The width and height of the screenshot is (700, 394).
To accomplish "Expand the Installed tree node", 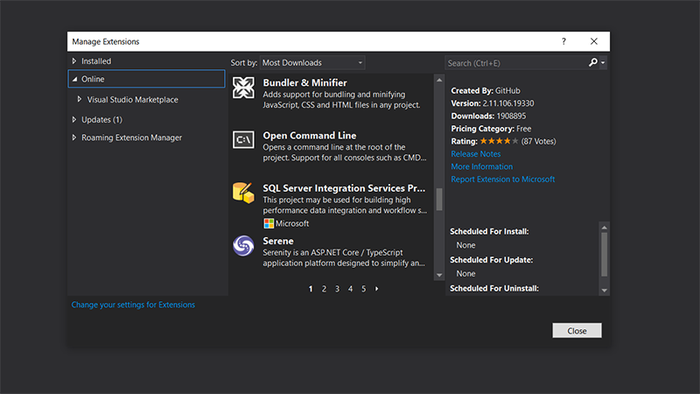I will pyautogui.click(x=74, y=61).
